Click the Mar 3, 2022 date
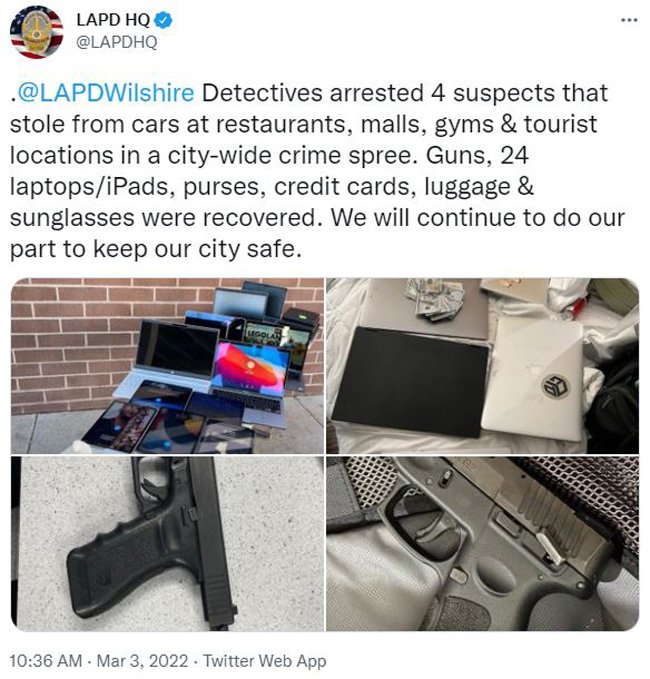This screenshot has height=679, width=650. pos(142,661)
